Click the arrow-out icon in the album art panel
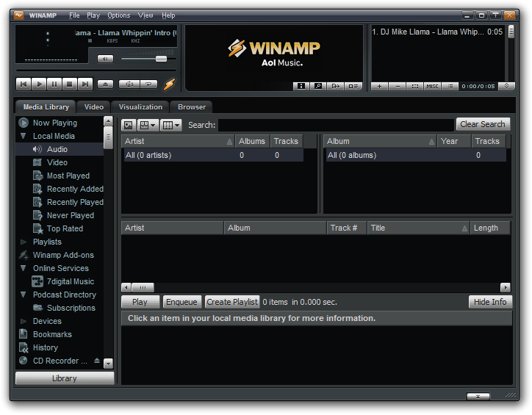The width and height of the screenshot is (532, 415). [x=335, y=86]
